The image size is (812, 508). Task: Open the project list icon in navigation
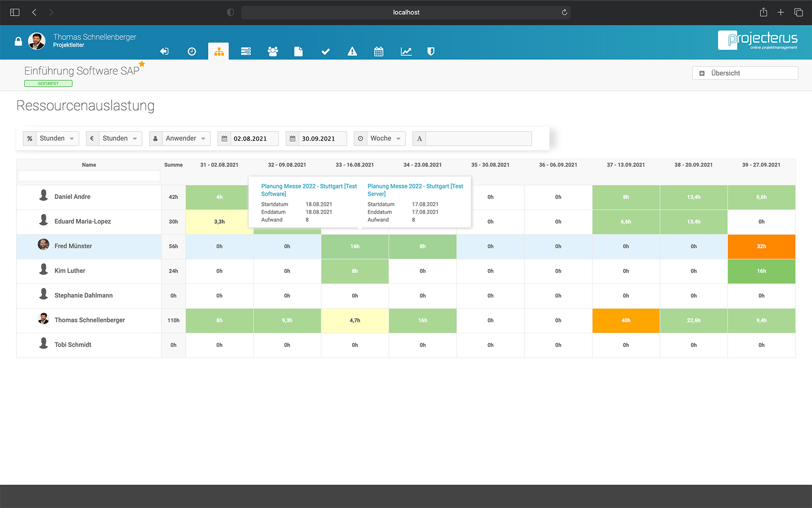click(246, 51)
